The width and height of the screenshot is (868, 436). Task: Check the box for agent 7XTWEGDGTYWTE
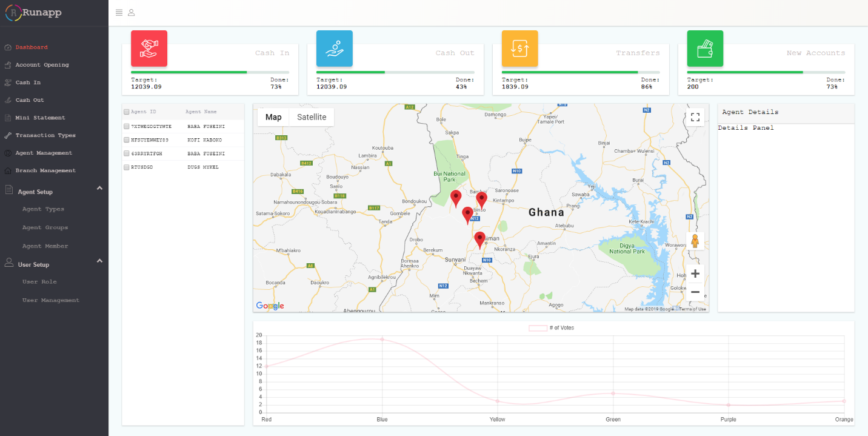(x=126, y=127)
